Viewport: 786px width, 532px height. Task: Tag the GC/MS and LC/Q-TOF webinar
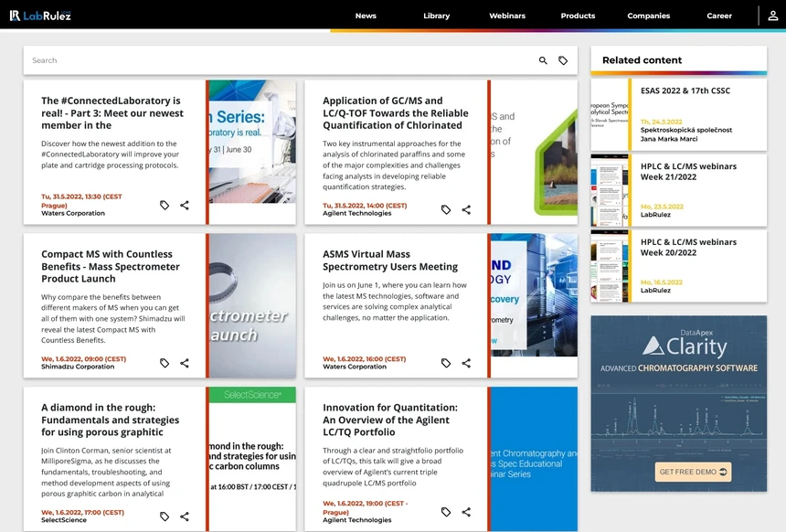click(x=446, y=209)
